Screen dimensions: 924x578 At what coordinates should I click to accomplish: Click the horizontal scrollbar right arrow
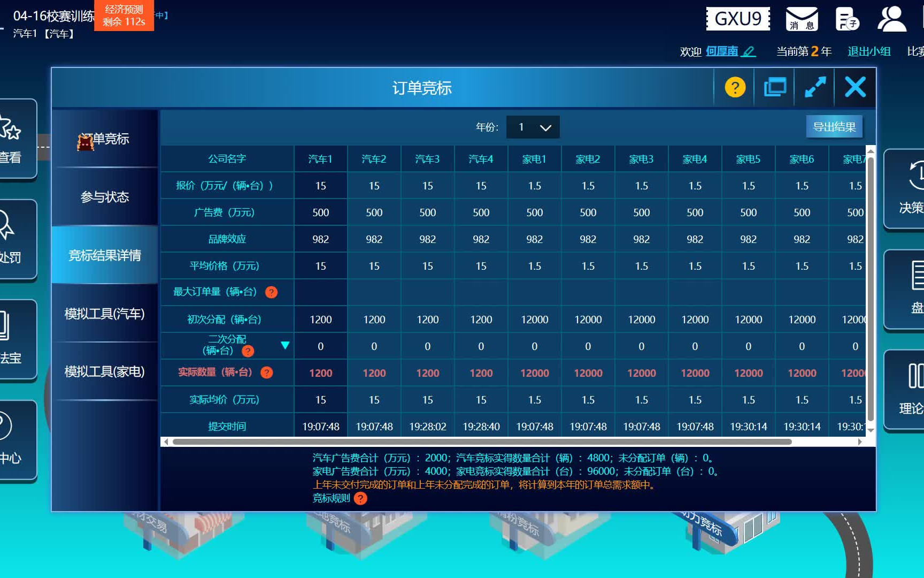[860, 442]
